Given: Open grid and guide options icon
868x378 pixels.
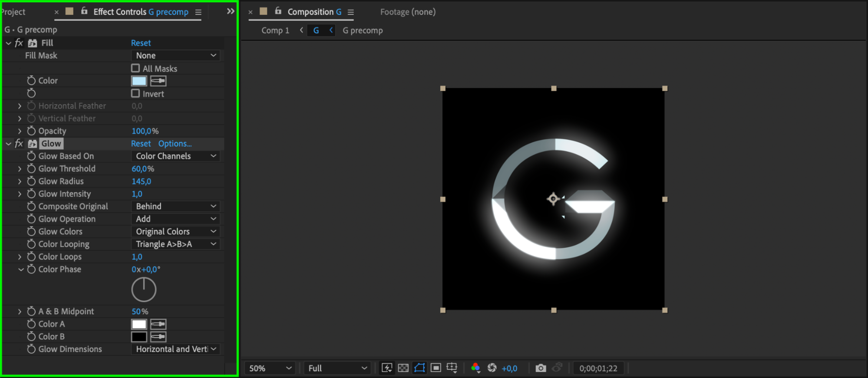Looking at the screenshot, I should [x=452, y=368].
